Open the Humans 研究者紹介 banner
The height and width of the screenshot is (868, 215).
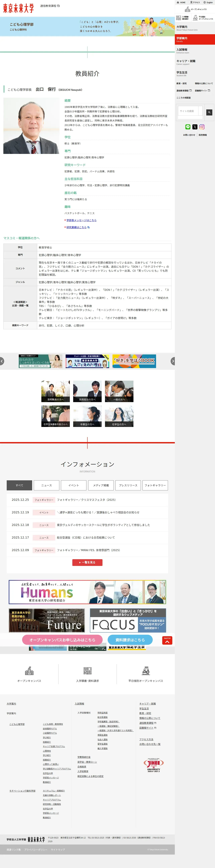pos(87,592)
